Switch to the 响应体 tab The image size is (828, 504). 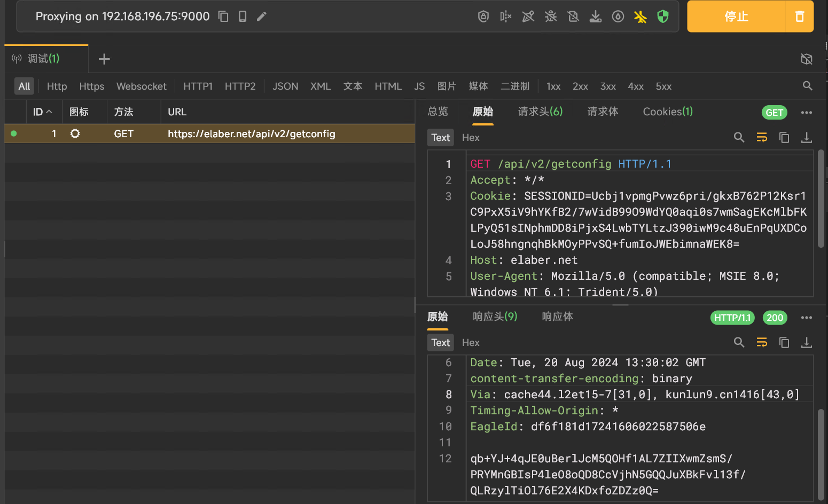point(557,317)
